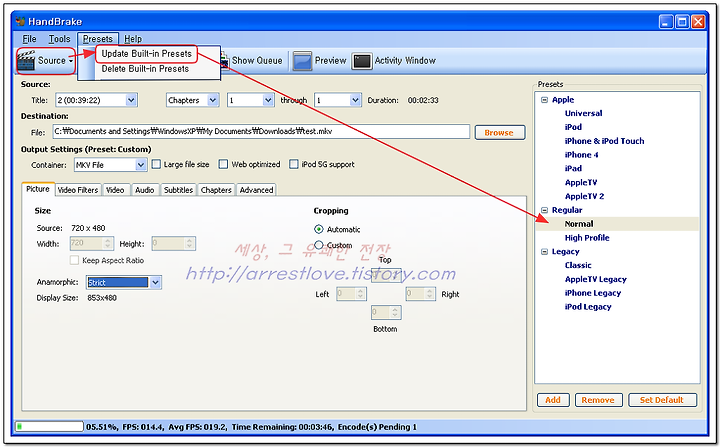Select the iPad preset
Screen dimensions: 720x447
coord(573,169)
